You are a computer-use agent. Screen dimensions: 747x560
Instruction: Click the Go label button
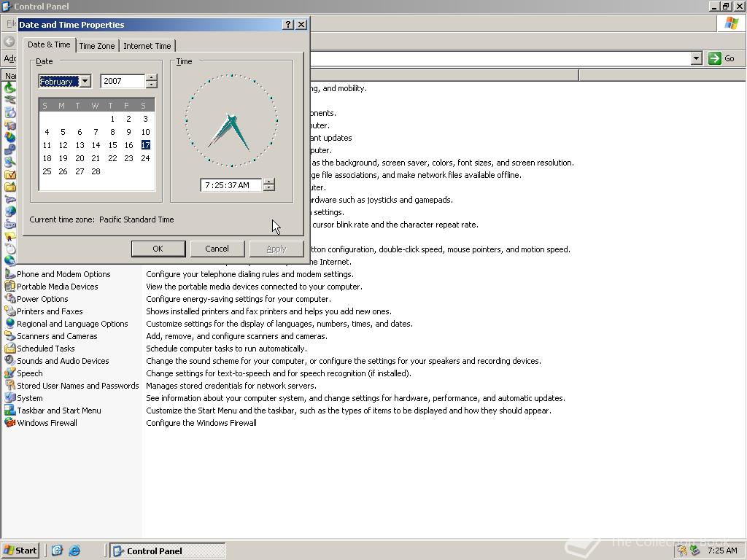(729, 58)
